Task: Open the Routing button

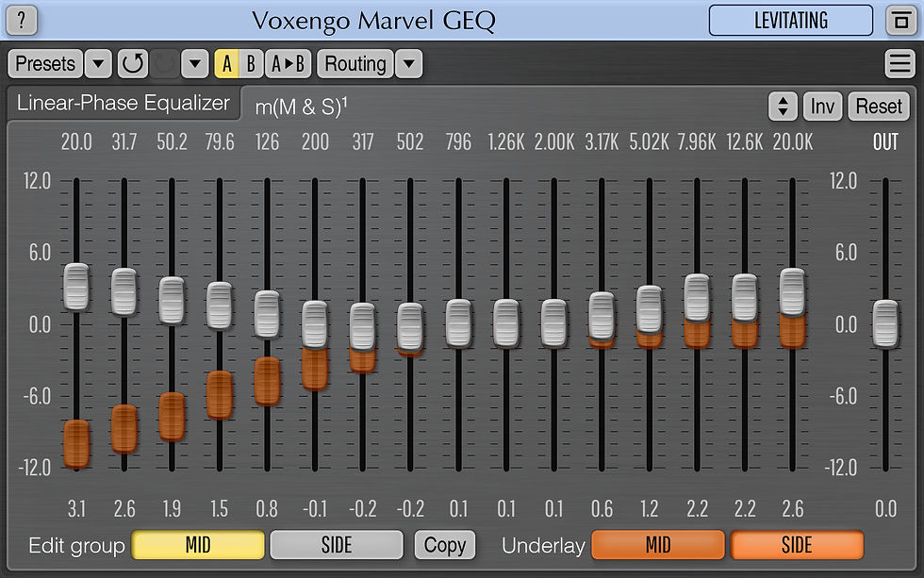Action: (x=355, y=63)
